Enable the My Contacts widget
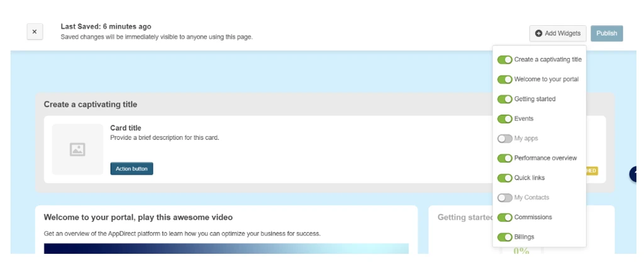644x262 pixels. tap(504, 198)
